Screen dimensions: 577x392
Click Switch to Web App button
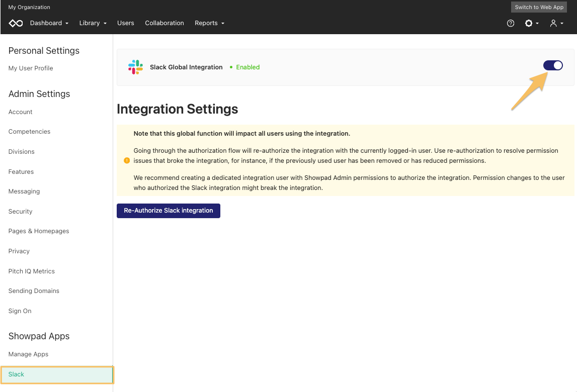[x=539, y=7]
